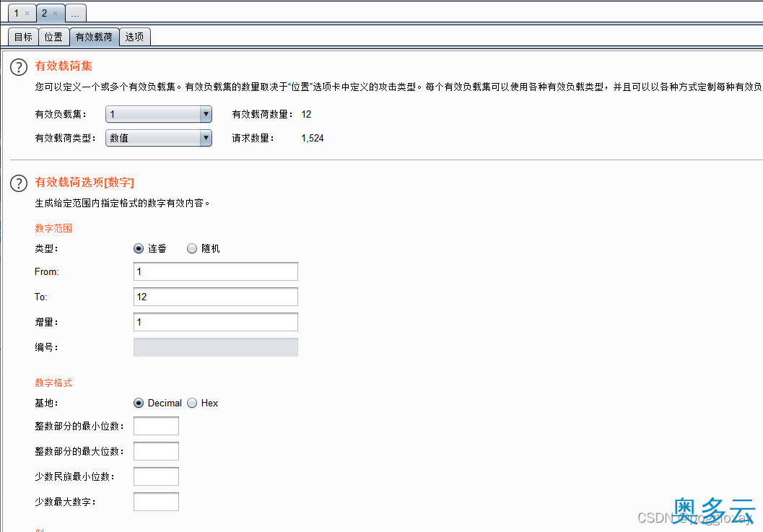
Task: Click the 数字格式 section heading
Action: (x=53, y=383)
